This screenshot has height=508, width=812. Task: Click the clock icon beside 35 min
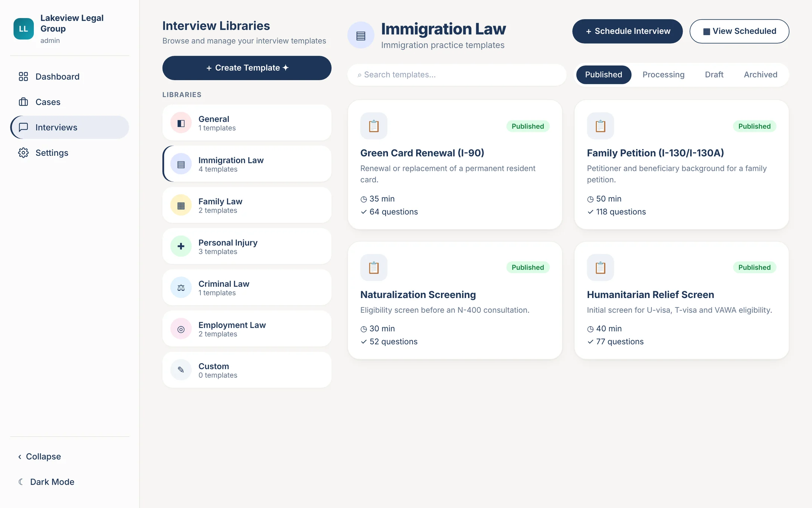pos(364,199)
